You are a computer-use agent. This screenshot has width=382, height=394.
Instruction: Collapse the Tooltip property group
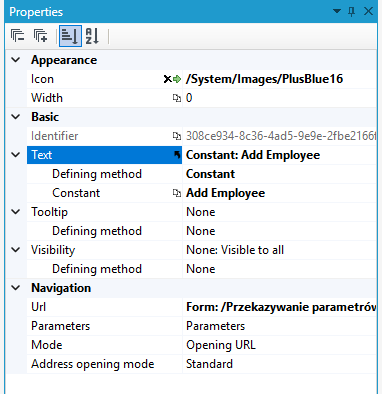pyautogui.click(x=16, y=212)
